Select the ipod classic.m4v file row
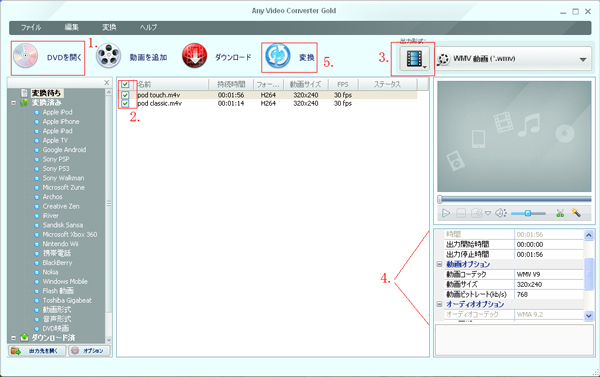The image size is (600, 377). coord(267,103)
